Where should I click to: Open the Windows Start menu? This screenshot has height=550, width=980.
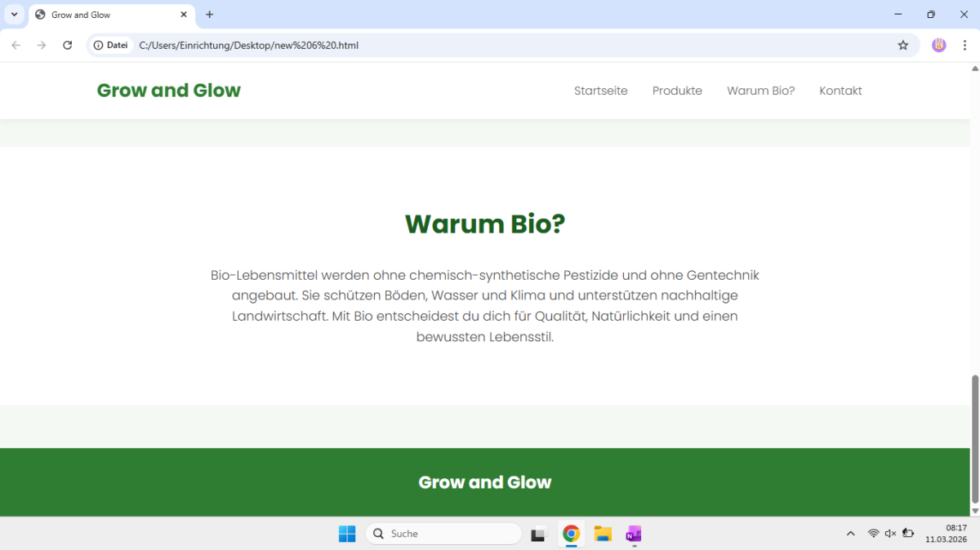click(x=347, y=534)
